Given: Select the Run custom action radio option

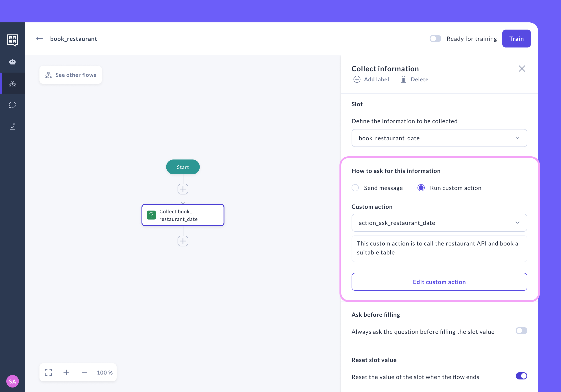Looking at the screenshot, I should [x=421, y=188].
